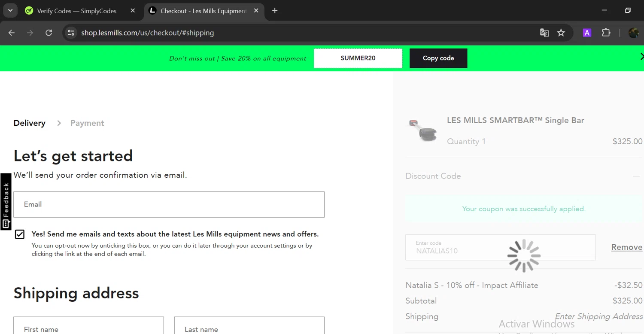The image size is (644, 334).
Task: Uncheck the emails and texts offers checkbox
Action: coord(20,234)
